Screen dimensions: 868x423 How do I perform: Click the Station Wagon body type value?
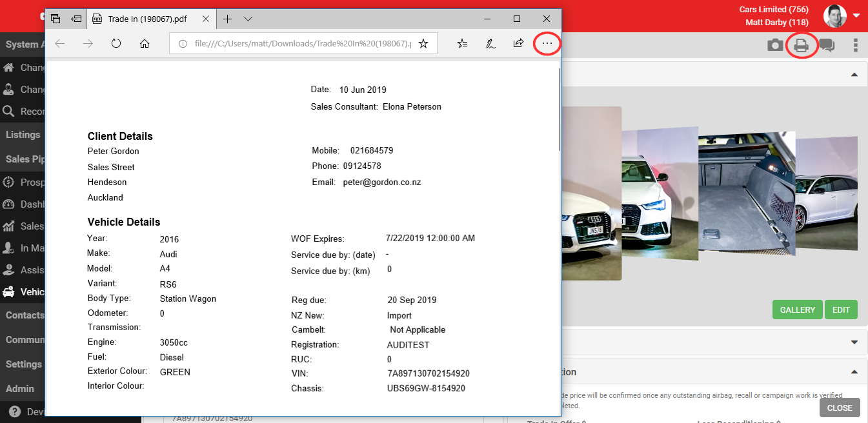188,299
